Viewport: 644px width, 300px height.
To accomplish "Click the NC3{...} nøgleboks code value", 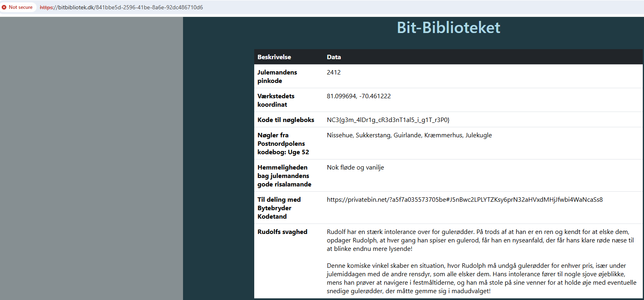I will (388, 120).
